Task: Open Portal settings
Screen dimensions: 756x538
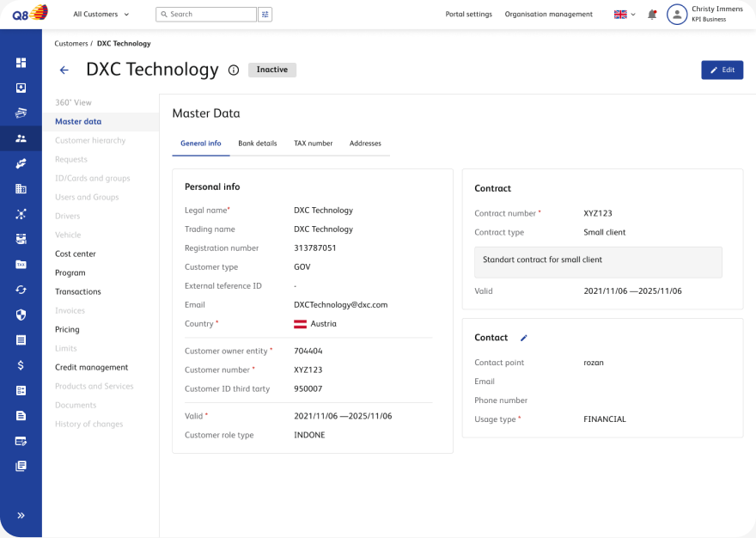Action: coord(469,15)
